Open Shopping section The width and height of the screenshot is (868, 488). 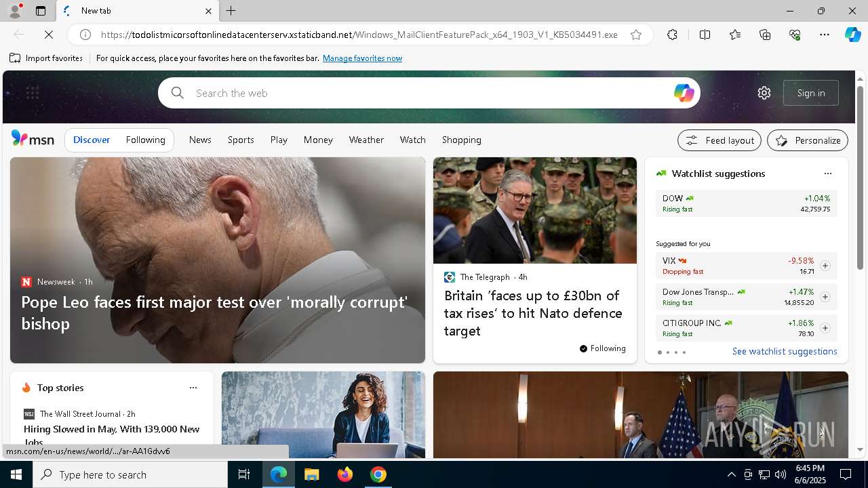[462, 140]
